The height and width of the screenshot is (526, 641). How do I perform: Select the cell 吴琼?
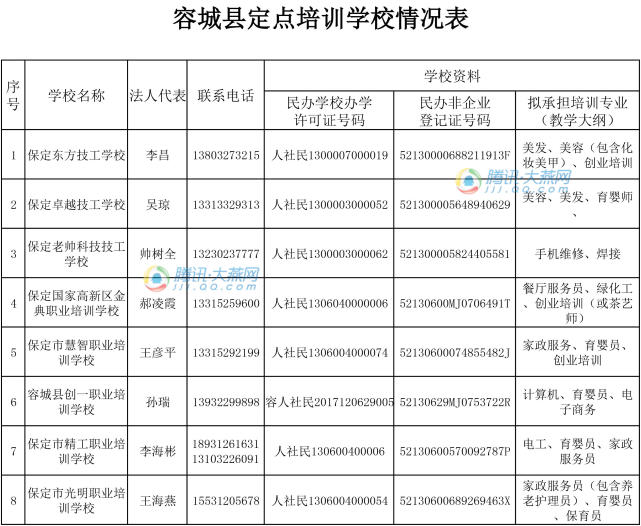[158, 205]
